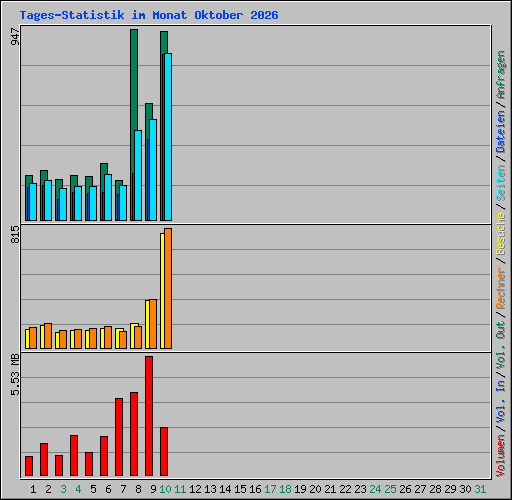Click the cyan Seiten bar for day 6
The width and height of the screenshot is (512, 500).
point(108,197)
